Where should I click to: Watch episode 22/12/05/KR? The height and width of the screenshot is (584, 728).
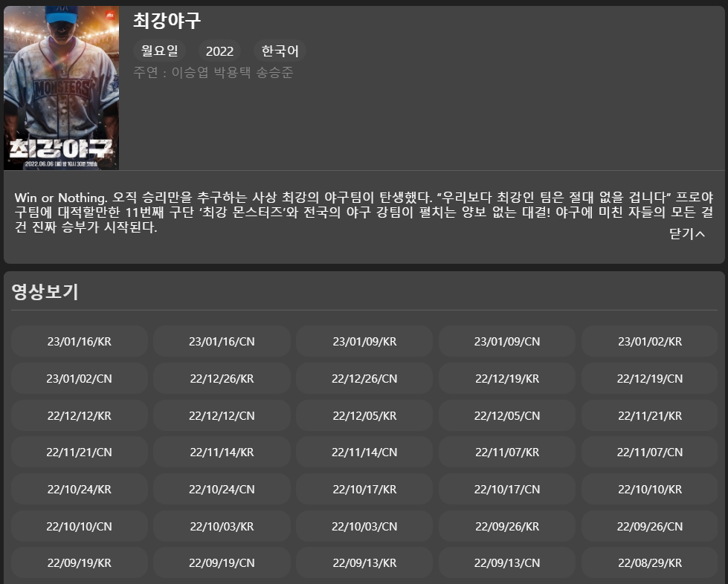[364, 415]
